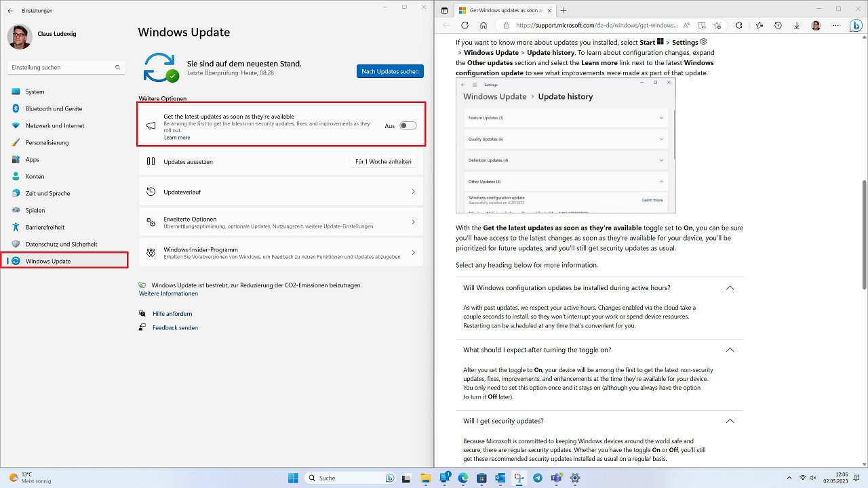Toggle Get the latest updates switch
Image resolution: width=868 pixels, height=488 pixels.
[408, 125]
